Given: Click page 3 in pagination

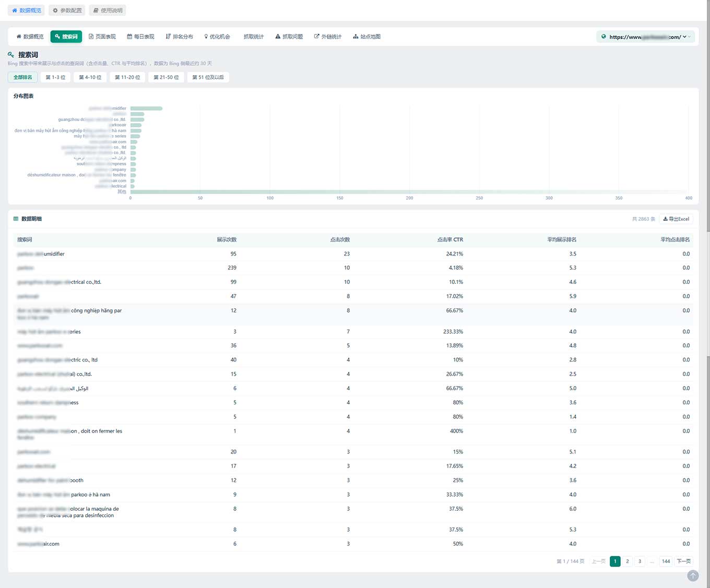Looking at the screenshot, I should (x=640, y=561).
